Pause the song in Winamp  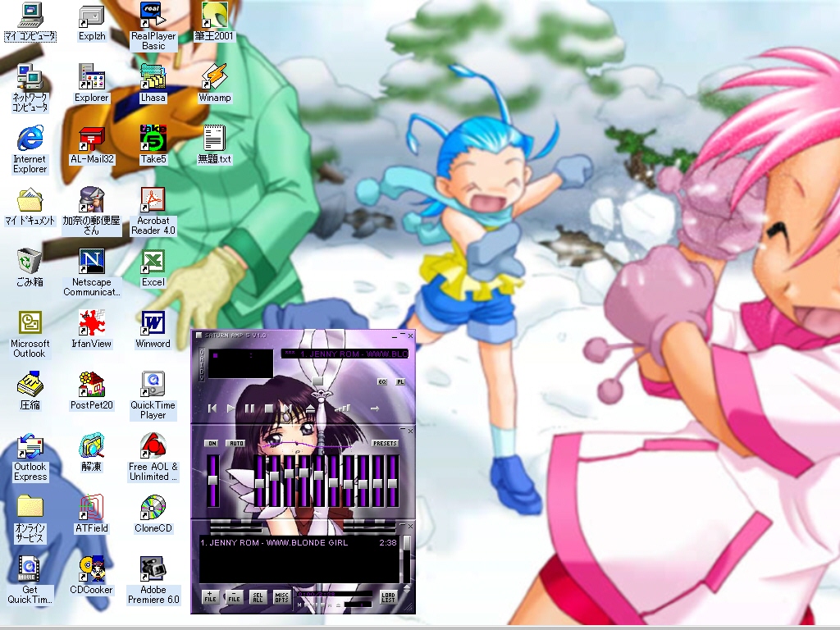[249, 409]
